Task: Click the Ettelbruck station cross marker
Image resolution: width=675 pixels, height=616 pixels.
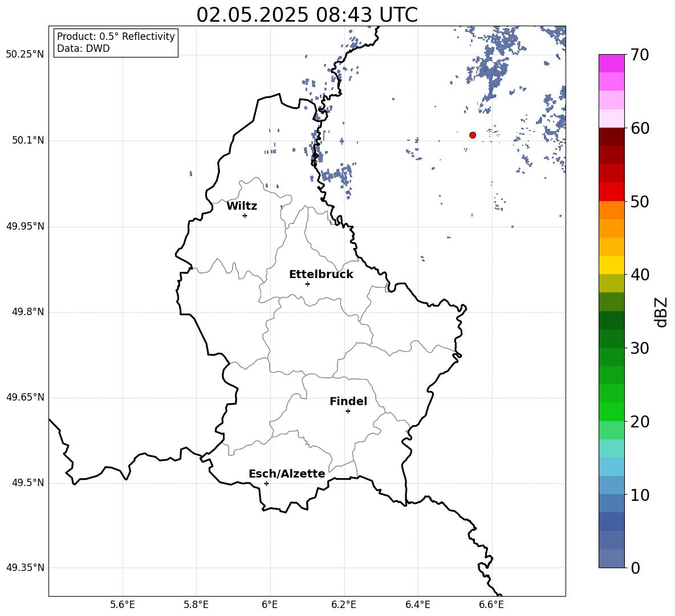Action: 307,284
